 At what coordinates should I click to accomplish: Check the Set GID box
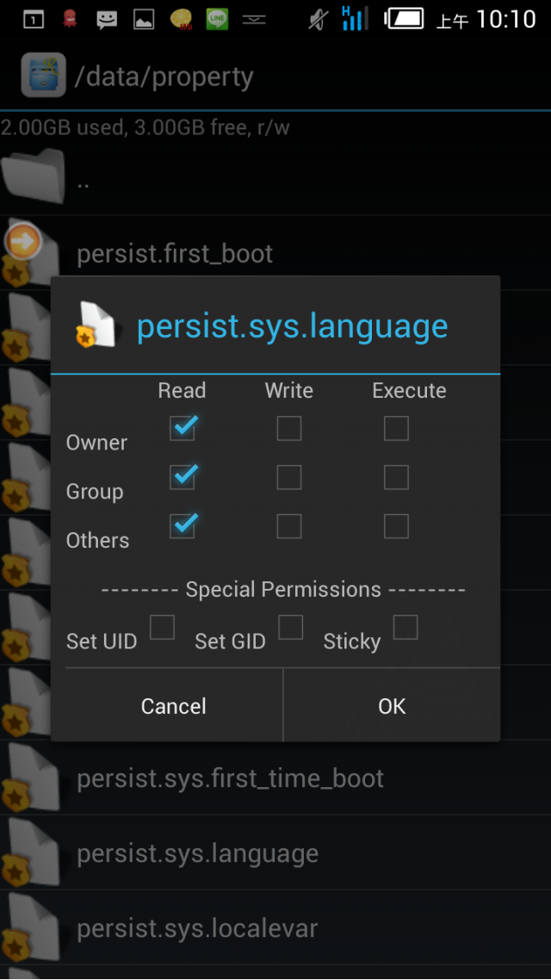pos(290,627)
